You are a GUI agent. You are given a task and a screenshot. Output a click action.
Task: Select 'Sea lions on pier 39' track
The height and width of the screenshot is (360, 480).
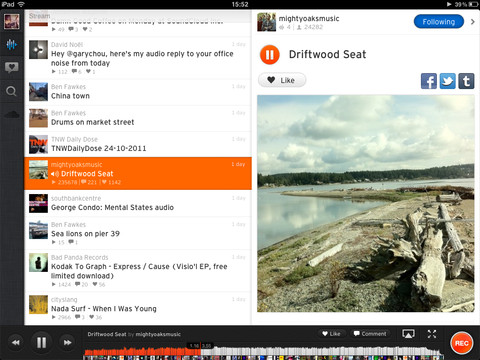[138, 233]
